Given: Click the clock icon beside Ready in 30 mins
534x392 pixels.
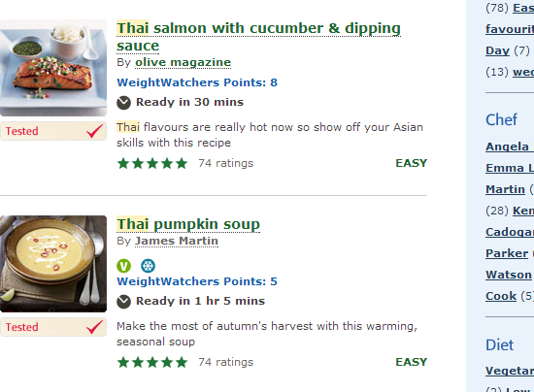Looking at the screenshot, I should 123,103.
